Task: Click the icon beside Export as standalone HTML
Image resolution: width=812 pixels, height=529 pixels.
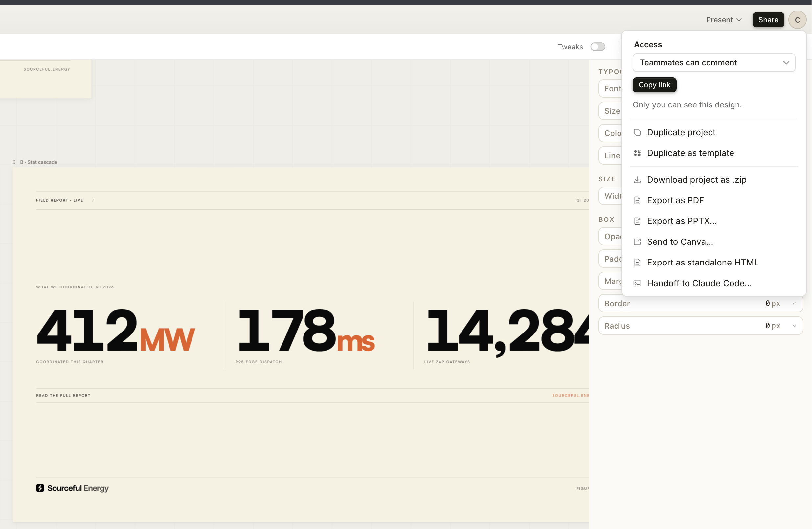Action: click(637, 263)
